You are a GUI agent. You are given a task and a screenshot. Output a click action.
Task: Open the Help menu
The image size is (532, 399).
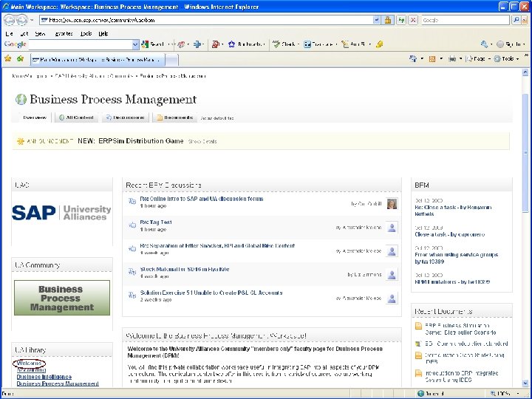[x=103, y=33]
